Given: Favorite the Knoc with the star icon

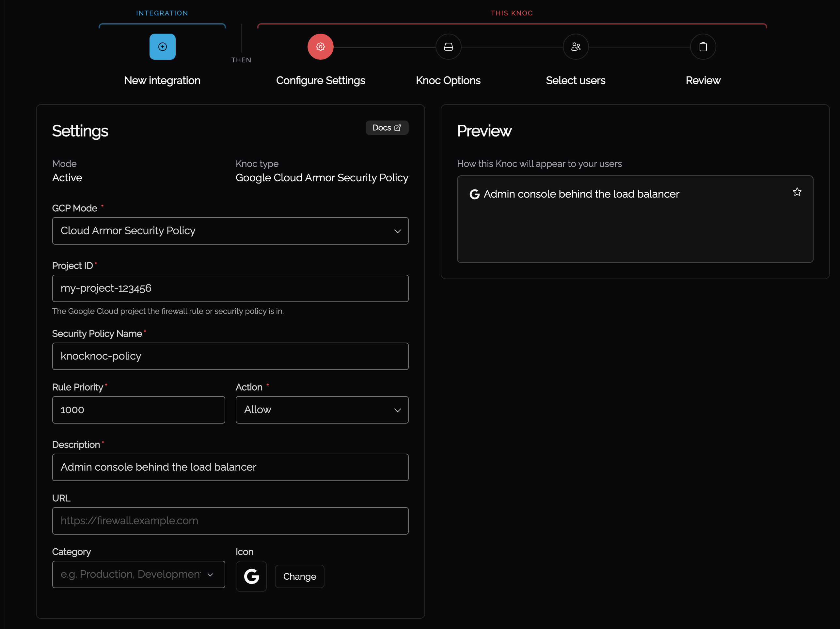Looking at the screenshot, I should coord(797,192).
